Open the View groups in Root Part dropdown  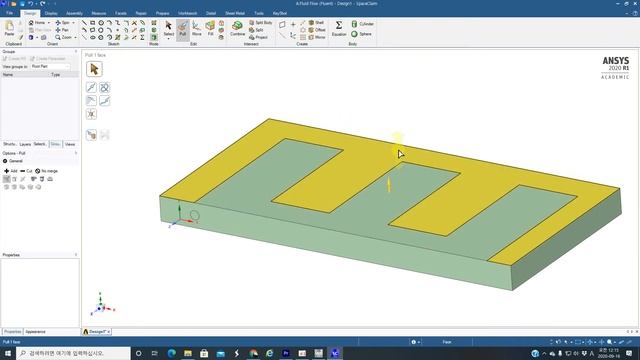coord(51,66)
